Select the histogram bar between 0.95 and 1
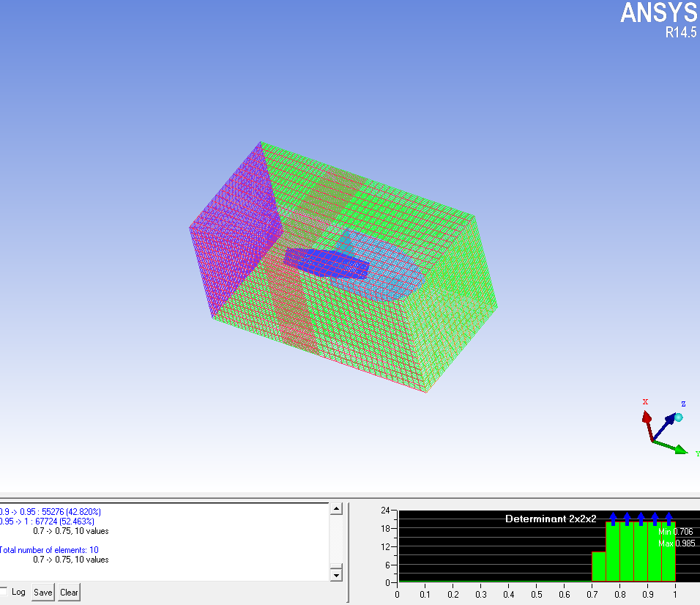The width and height of the screenshot is (700, 605). (x=668, y=553)
